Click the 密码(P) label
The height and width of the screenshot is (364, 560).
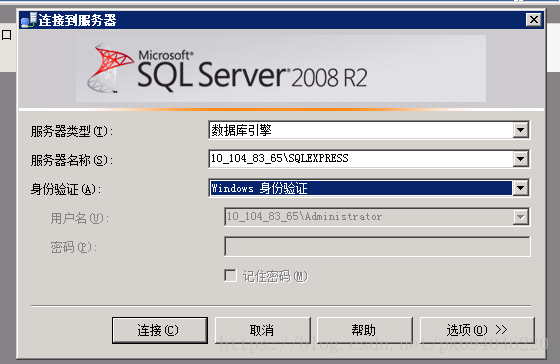tap(73, 247)
